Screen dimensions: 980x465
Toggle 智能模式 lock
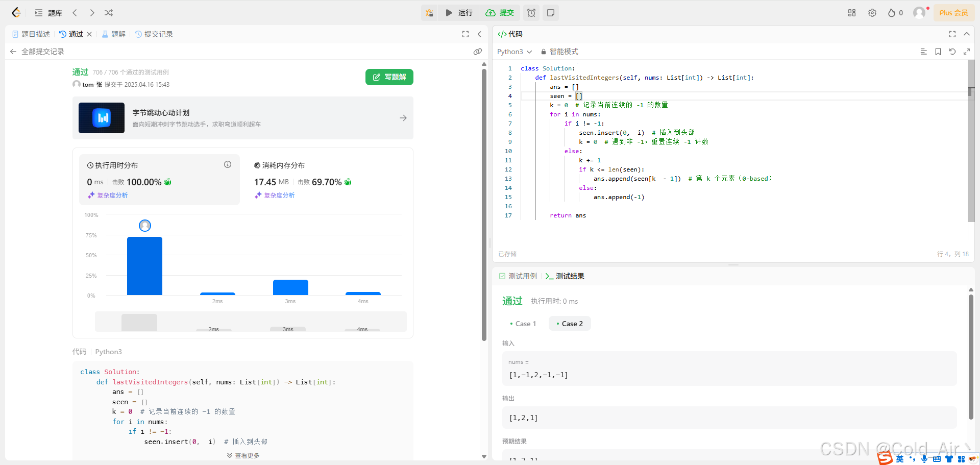click(559, 52)
